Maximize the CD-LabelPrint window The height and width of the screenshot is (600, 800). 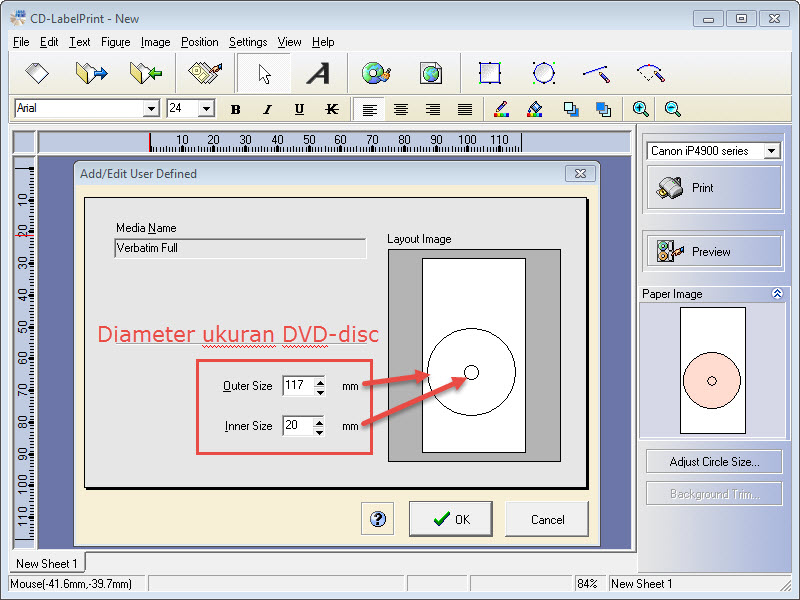click(x=741, y=19)
